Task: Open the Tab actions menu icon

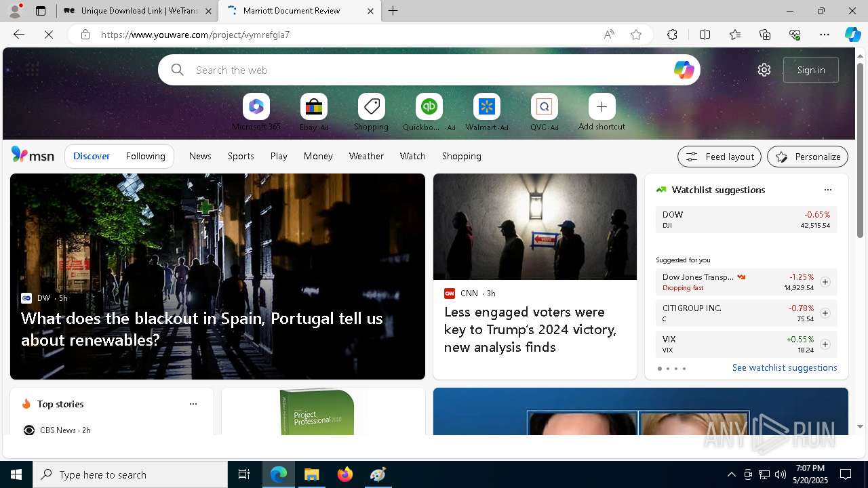Action: coord(41,11)
